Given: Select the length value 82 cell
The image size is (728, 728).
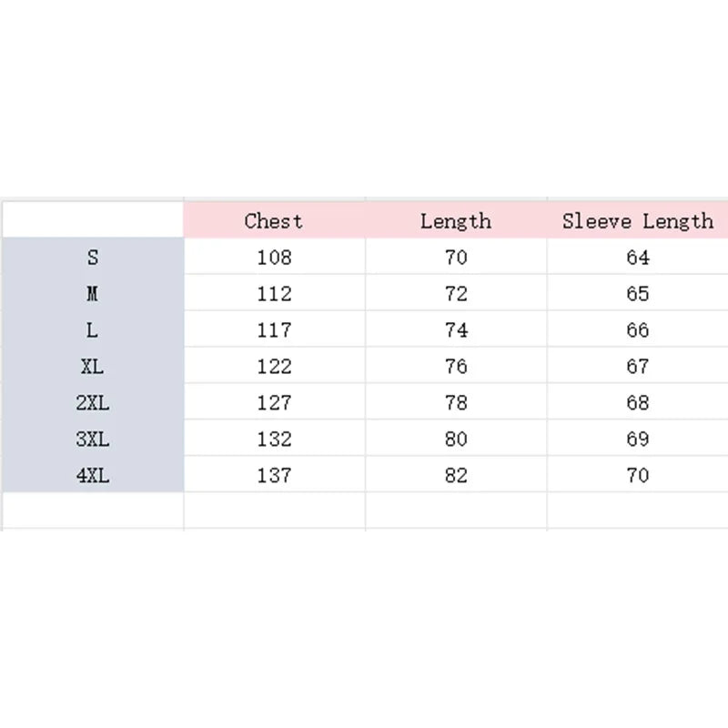Looking at the screenshot, I should click(x=456, y=475).
